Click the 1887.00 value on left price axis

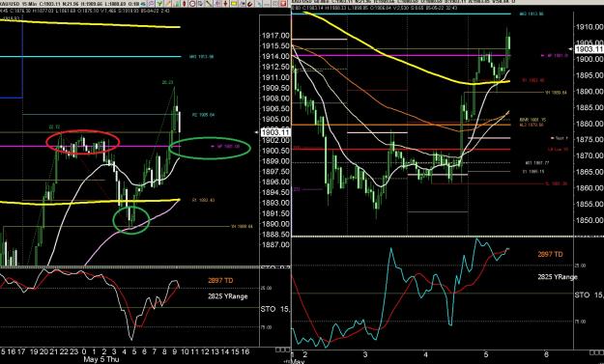tap(275, 244)
